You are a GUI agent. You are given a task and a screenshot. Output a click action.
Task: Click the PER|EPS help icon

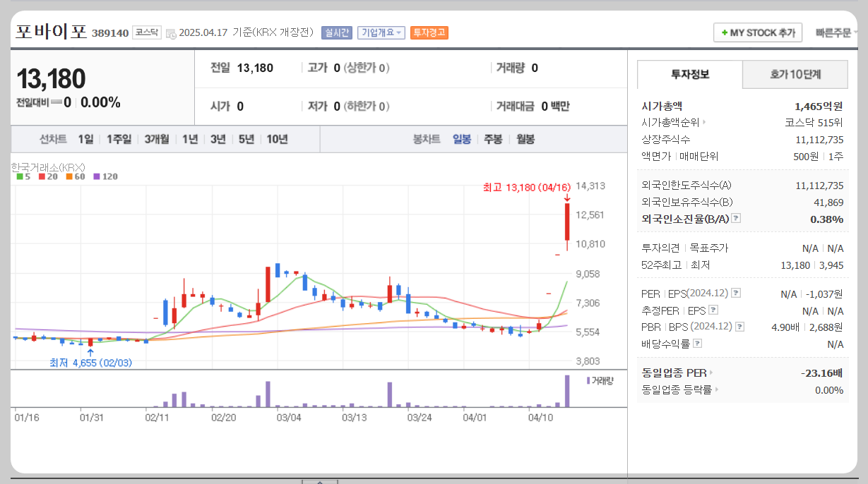tap(736, 294)
